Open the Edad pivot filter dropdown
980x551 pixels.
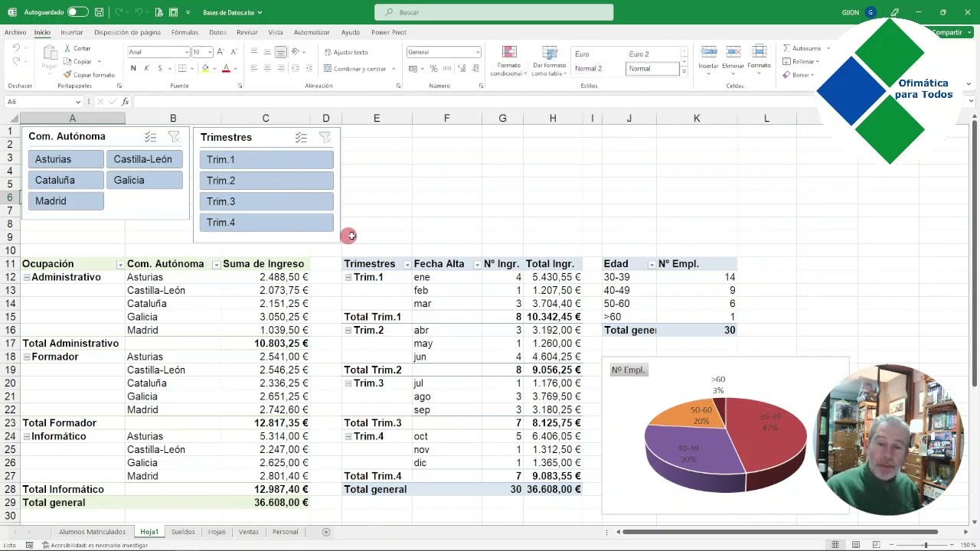(x=652, y=264)
